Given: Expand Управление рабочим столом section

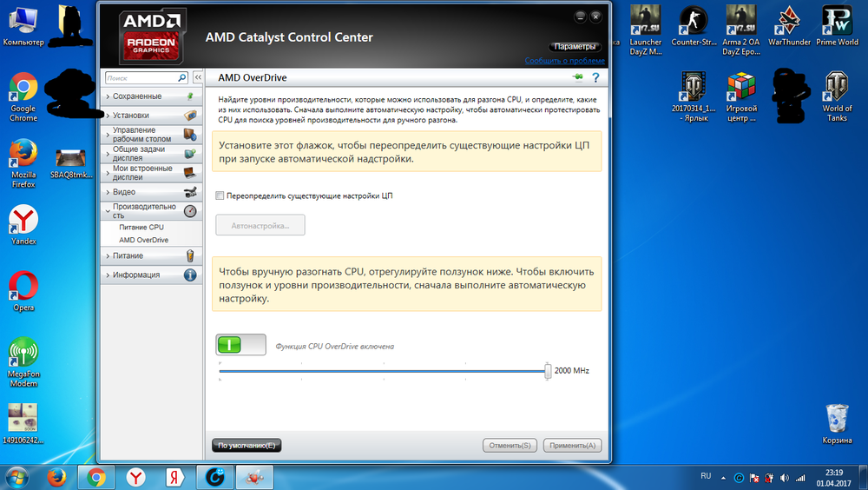Looking at the screenshot, I should (x=151, y=135).
